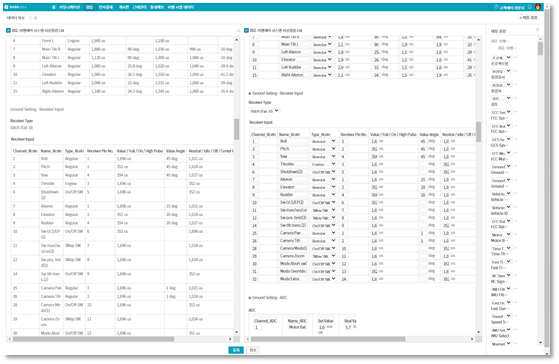
Task: Open the user avatar menu
Action: [538, 7]
